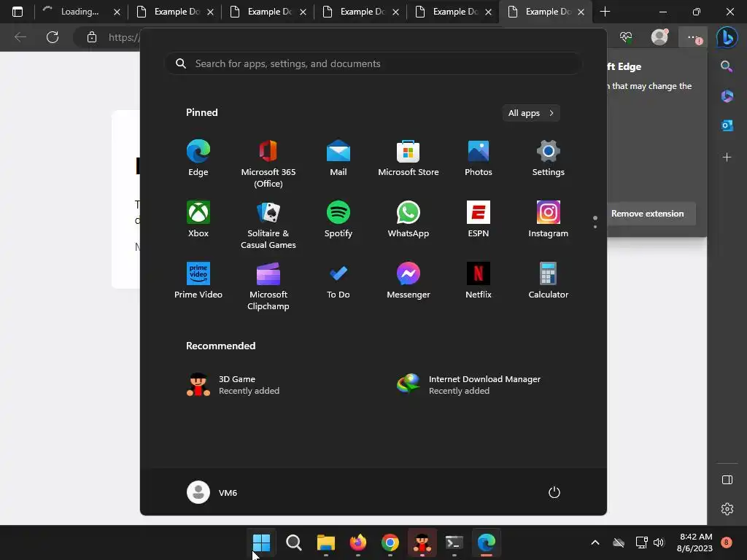Open the Calculator app
This screenshot has height=560, width=747.
pos(549,281)
